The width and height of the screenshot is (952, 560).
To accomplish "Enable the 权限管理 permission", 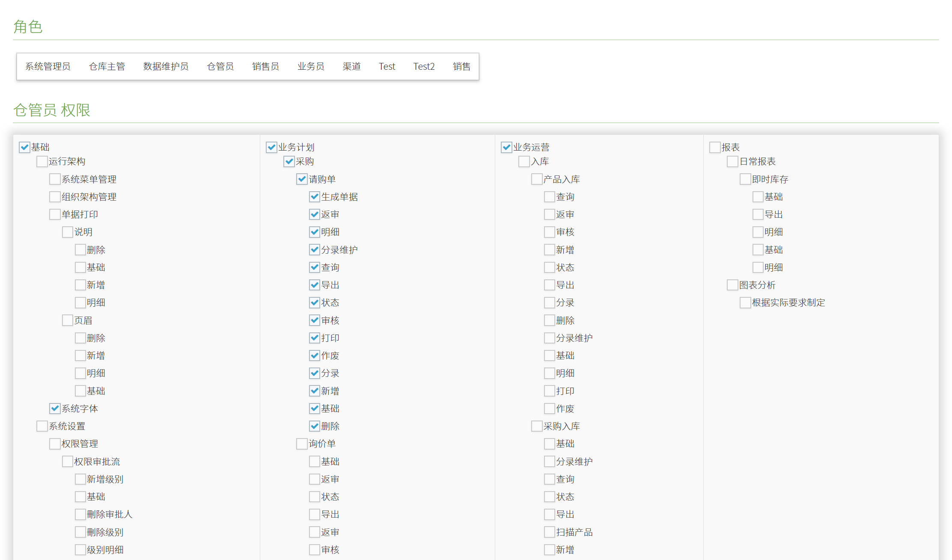I will pos(55,444).
